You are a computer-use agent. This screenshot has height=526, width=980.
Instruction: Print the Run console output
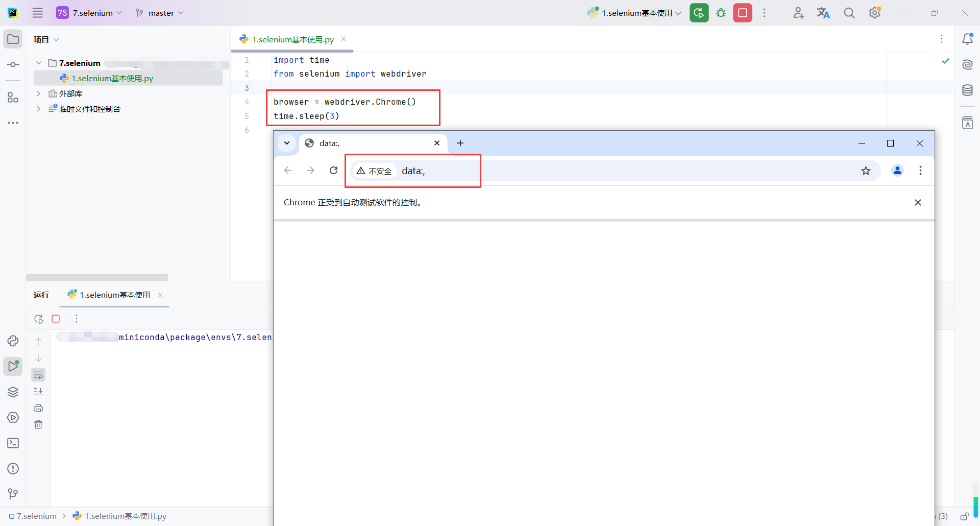38,408
